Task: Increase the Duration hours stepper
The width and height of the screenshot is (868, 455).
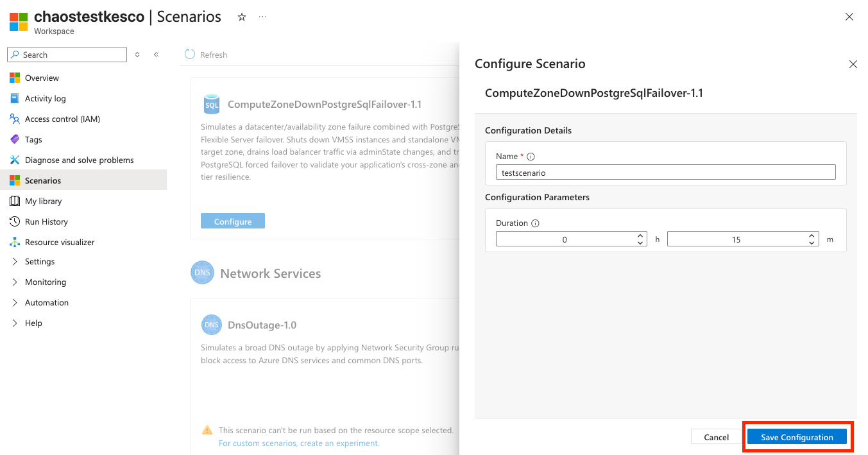Action: coord(640,236)
